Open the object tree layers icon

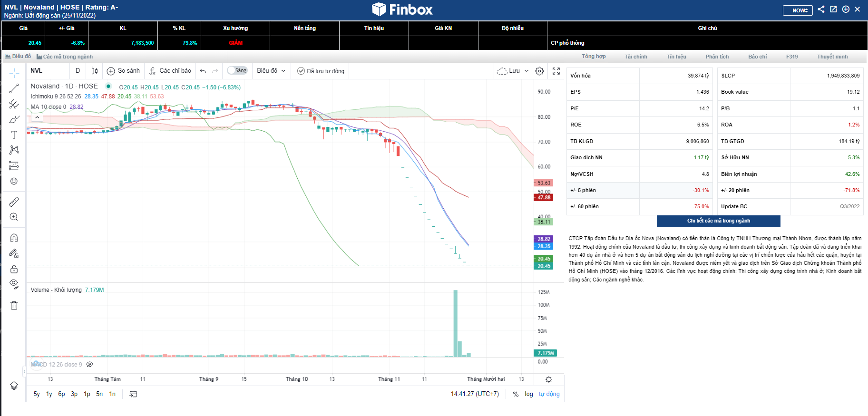(x=14, y=386)
